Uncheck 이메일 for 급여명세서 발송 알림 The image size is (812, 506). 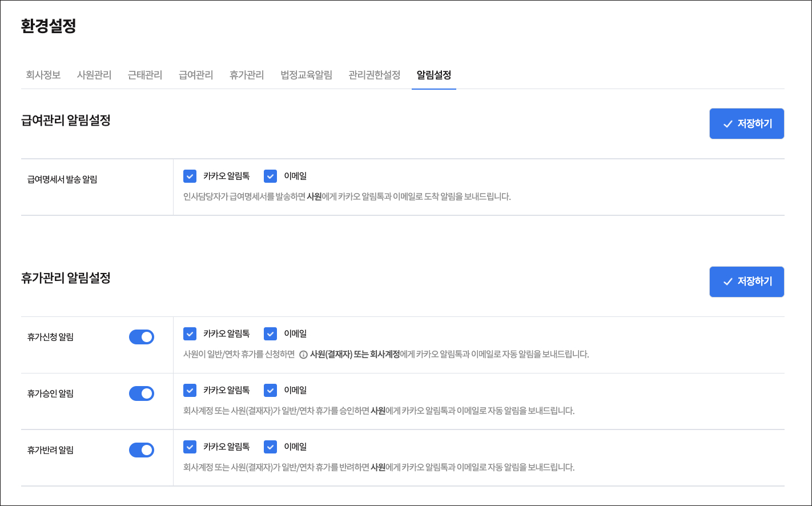(271, 176)
